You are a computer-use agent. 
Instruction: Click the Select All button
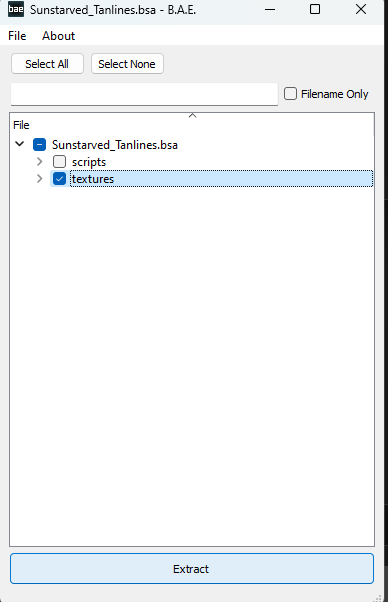click(47, 64)
